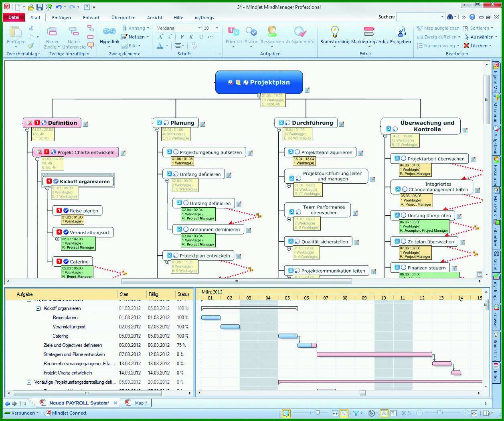Toggle Gantt pane view button in status bar

point(344,413)
